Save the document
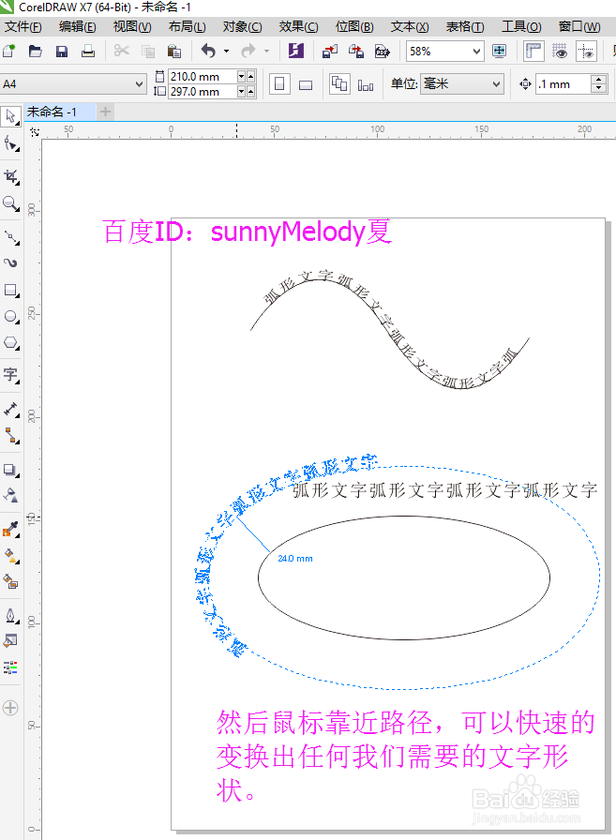This screenshot has height=840, width=616. coord(62,52)
